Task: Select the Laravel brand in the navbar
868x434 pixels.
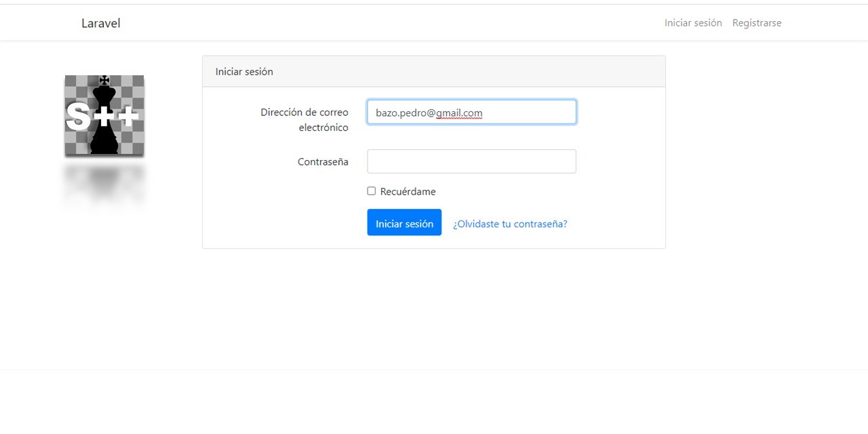Action: 100,22
